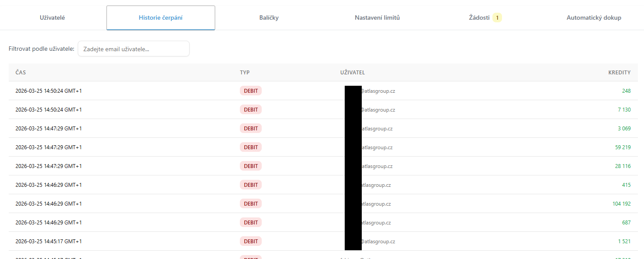
Task: Click the yellow notification badge on Žádosti
Action: 497,18
